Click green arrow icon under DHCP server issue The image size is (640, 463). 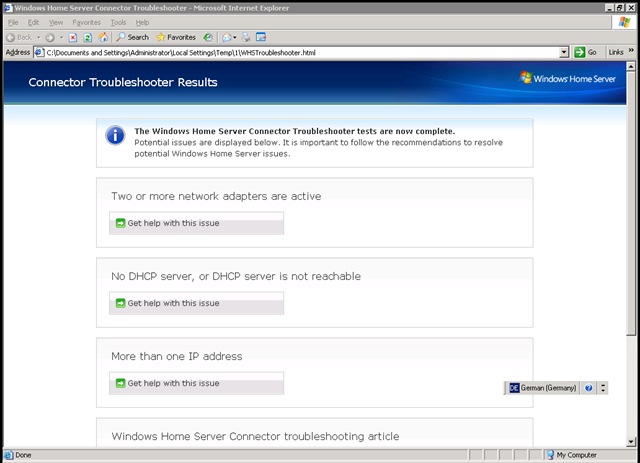(x=120, y=303)
